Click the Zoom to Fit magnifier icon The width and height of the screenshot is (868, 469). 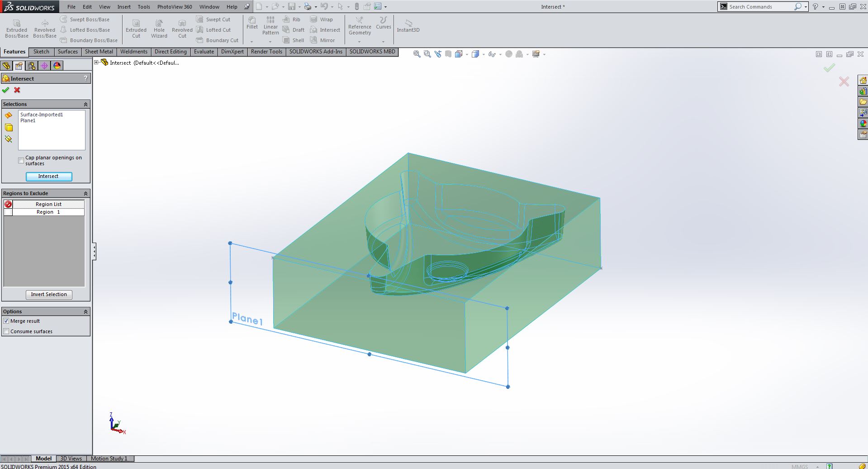(417, 54)
